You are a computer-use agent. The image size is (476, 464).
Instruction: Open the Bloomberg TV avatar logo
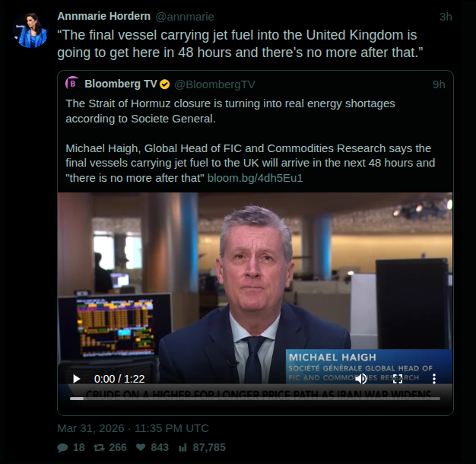[x=72, y=83]
